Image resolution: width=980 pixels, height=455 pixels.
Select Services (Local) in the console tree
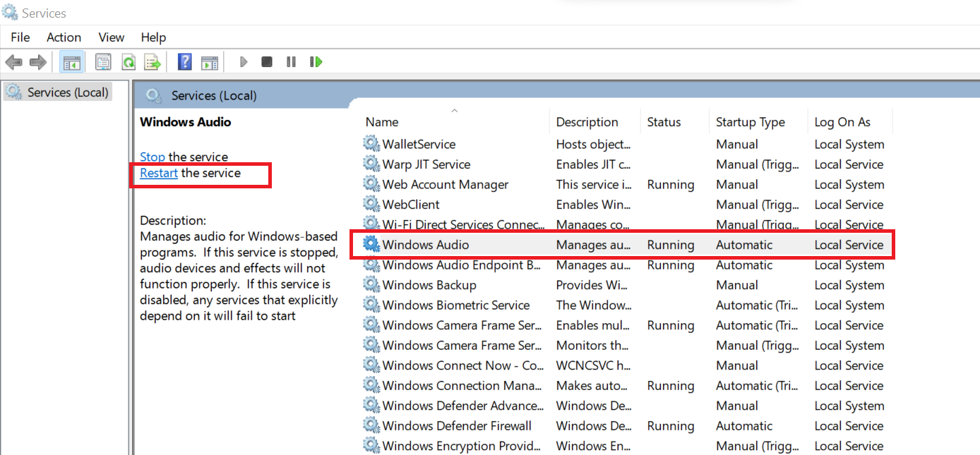67,92
